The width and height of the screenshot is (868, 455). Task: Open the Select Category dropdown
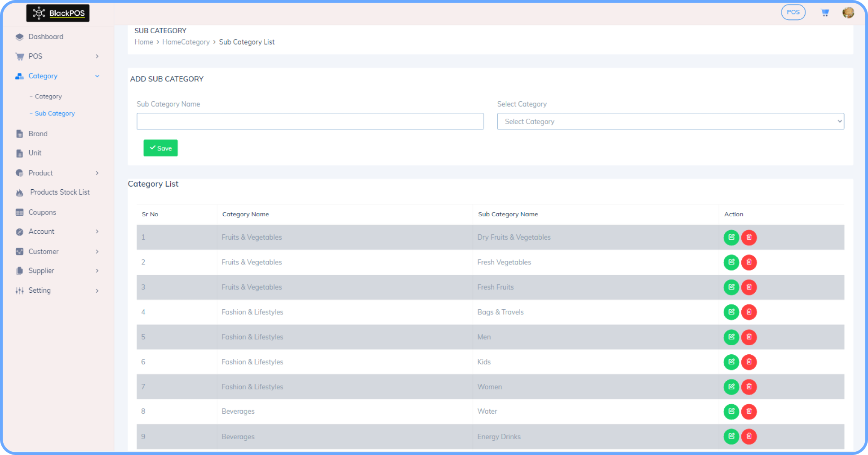(x=670, y=121)
